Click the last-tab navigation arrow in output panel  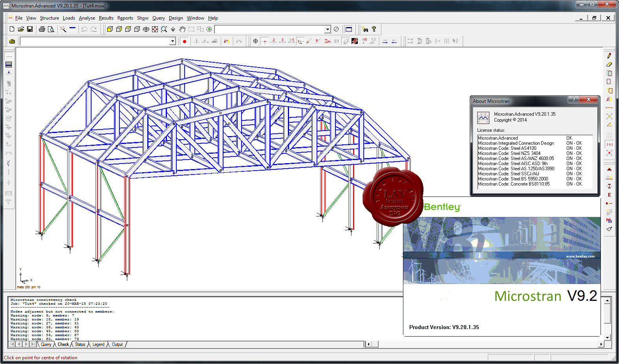point(33,344)
